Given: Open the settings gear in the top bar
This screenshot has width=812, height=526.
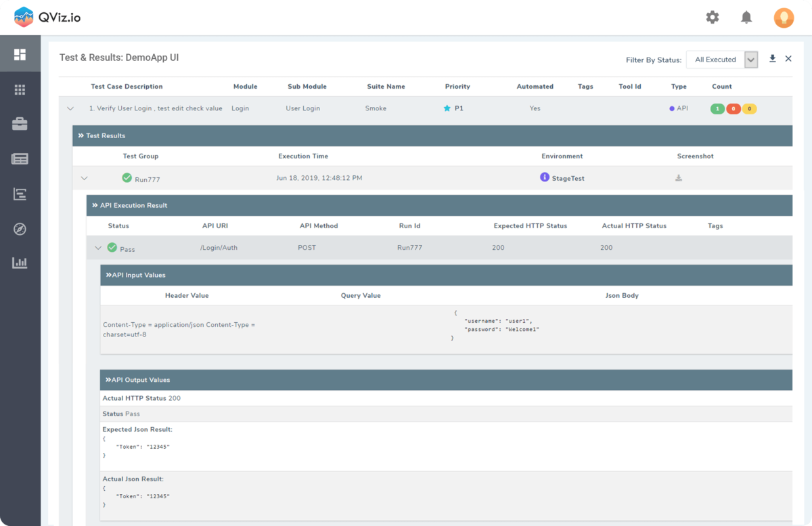Looking at the screenshot, I should (x=713, y=17).
